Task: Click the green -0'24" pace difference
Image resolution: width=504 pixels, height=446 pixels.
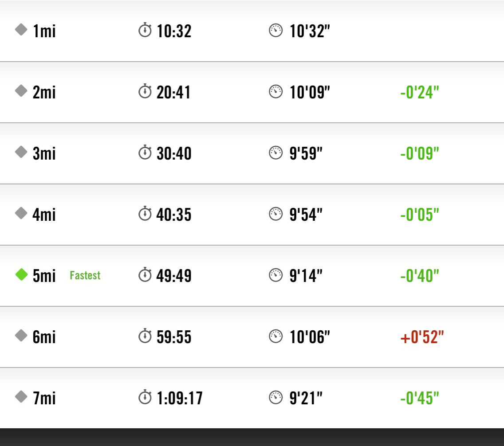Action: (419, 93)
